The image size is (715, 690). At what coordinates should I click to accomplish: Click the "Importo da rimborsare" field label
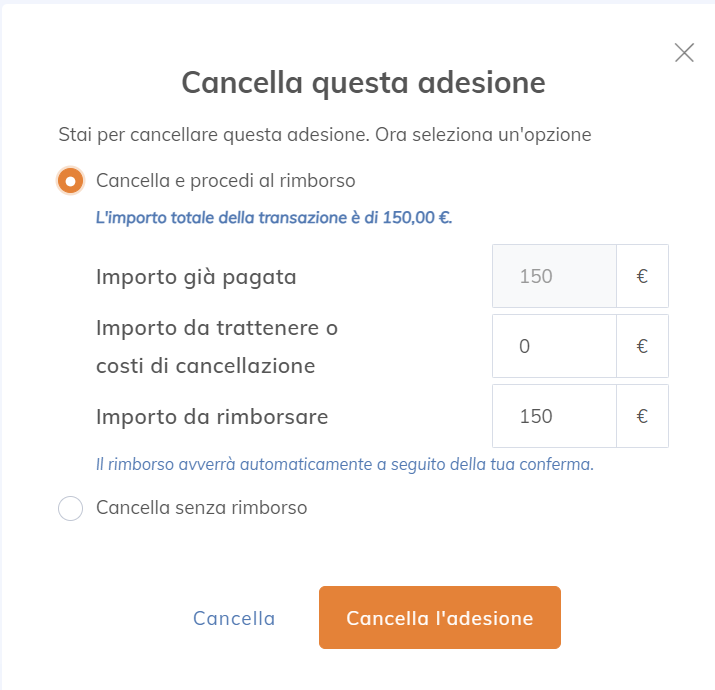click(212, 416)
